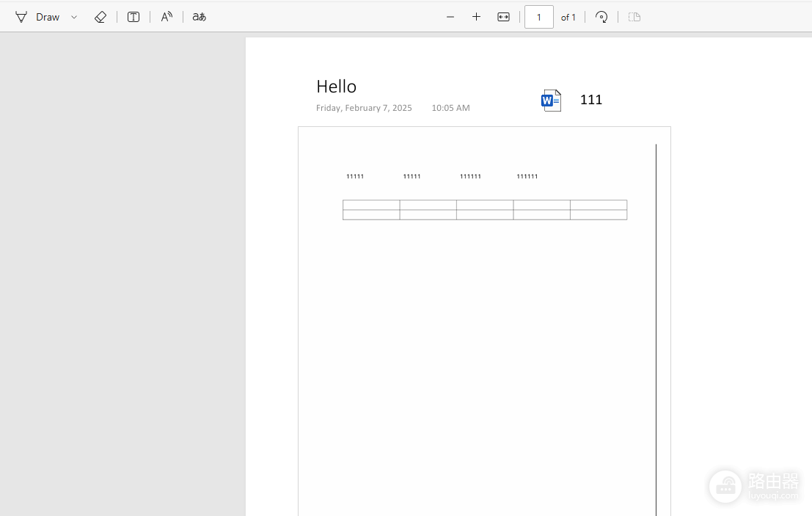Click the date Friday, February 7, 2025
The height and width of the screenshot is (516, 812).
point(364,108)
